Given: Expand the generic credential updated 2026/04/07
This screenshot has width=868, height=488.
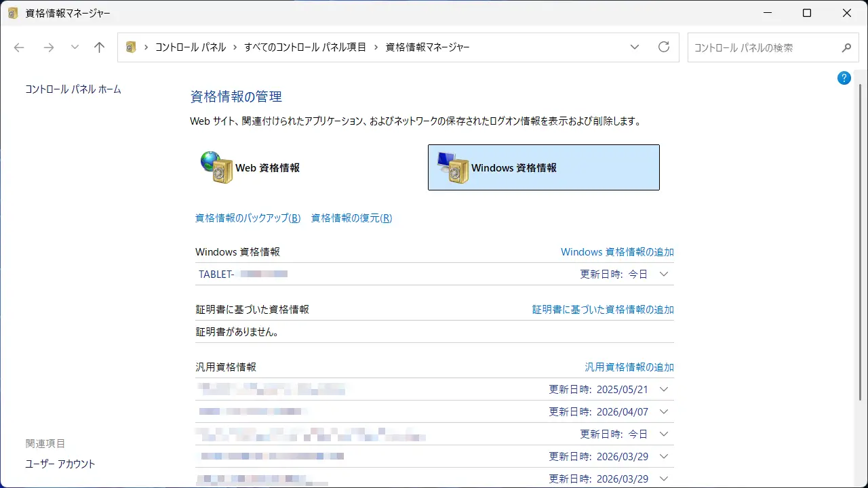Looking at the screenshot, I should (x=664, y=411).
